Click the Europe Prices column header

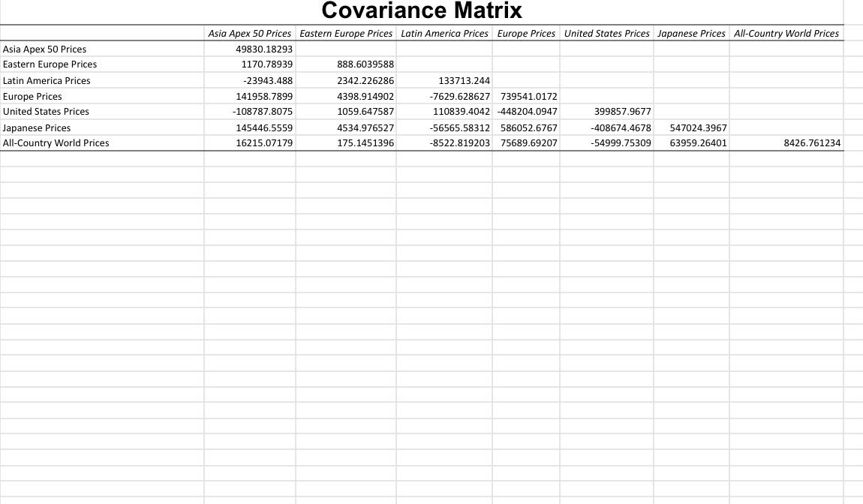tap(525, 33)
